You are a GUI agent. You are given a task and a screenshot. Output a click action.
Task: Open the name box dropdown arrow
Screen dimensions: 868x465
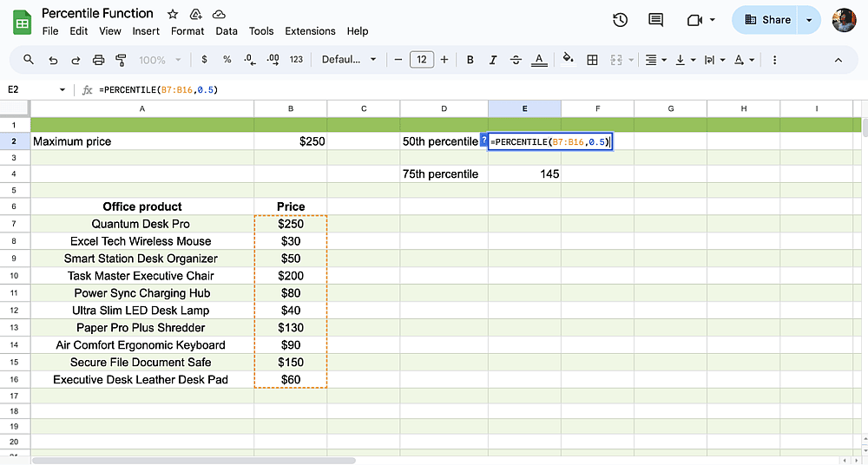click(62, 89)
